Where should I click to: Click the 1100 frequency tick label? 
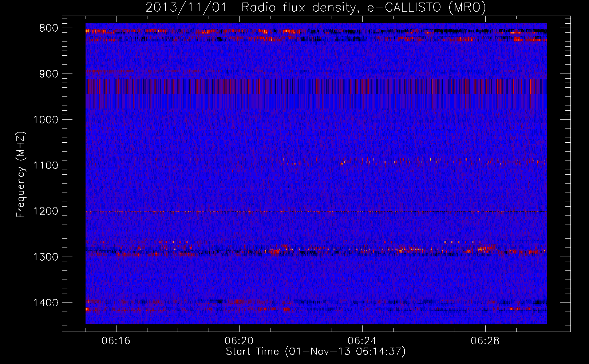pyautogui.click(x=46, y=166)
